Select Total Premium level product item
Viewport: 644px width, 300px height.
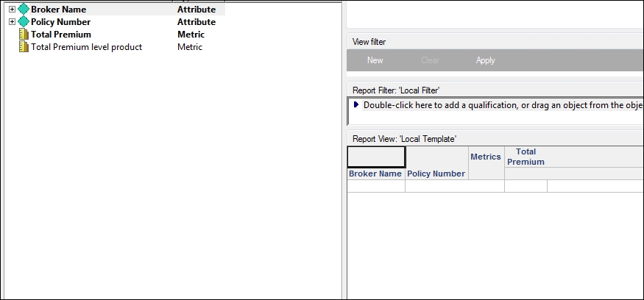86,47
